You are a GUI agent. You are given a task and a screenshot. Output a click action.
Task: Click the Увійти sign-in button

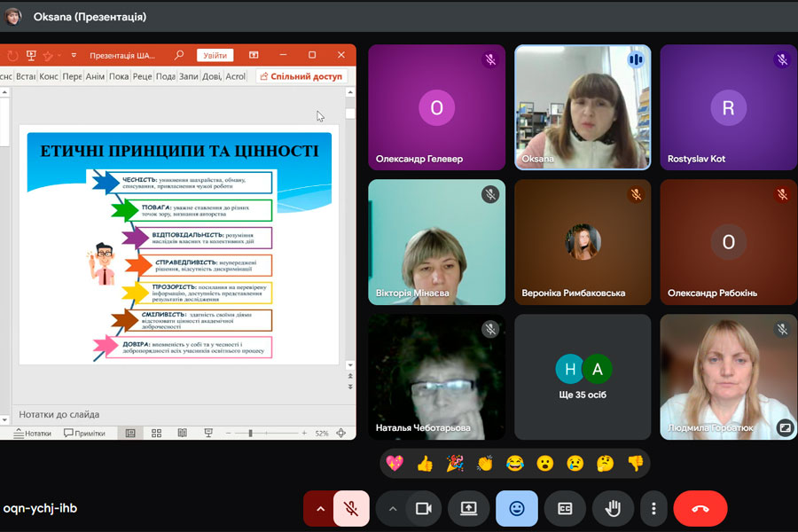click(x=215, y=55)
